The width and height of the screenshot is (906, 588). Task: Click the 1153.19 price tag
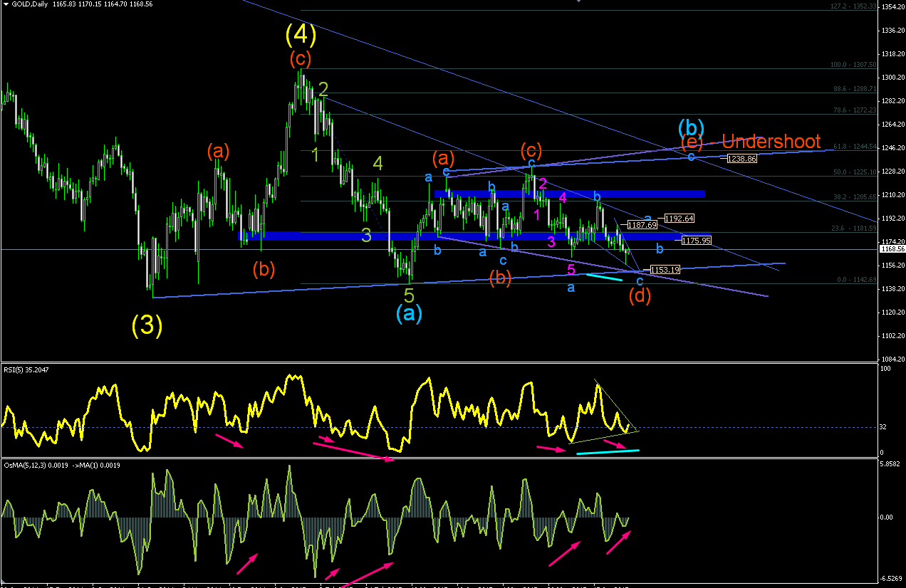tap(665, 270)
